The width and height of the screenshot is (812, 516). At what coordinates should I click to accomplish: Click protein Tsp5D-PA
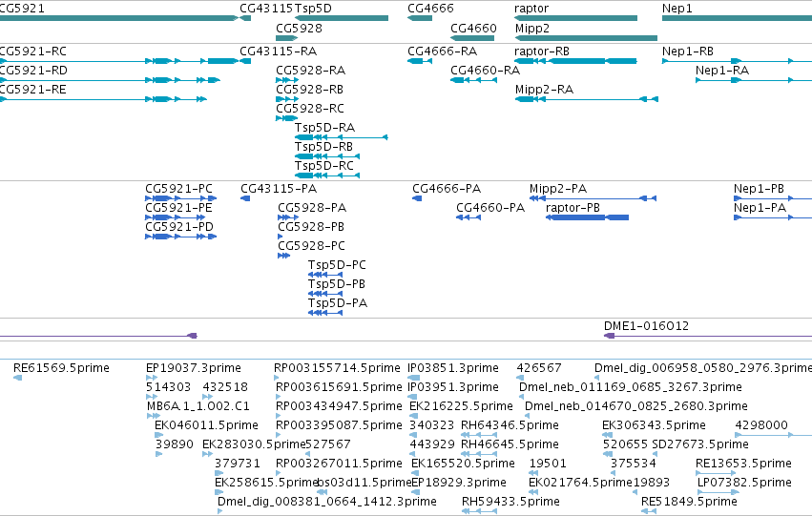tap(325, 313)
